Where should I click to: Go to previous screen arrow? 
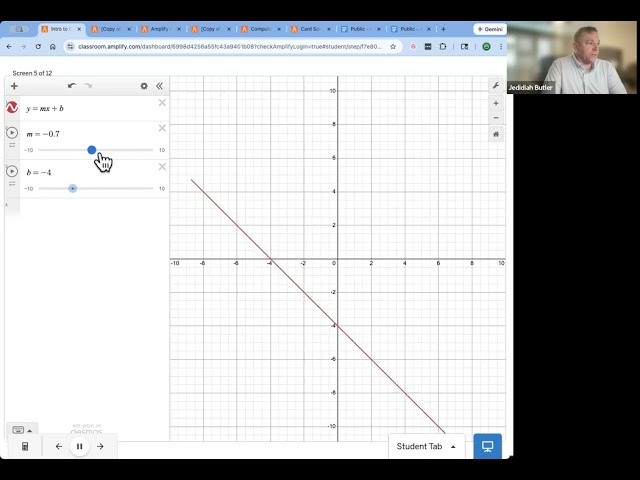pyautogui.click(x=59, y=446)
